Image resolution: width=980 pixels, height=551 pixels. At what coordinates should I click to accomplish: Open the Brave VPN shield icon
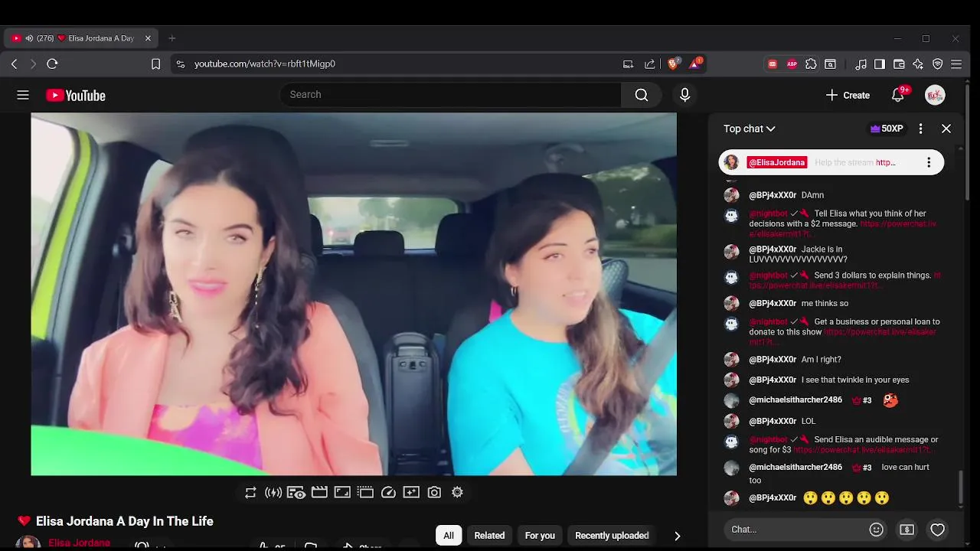point(937,64)
